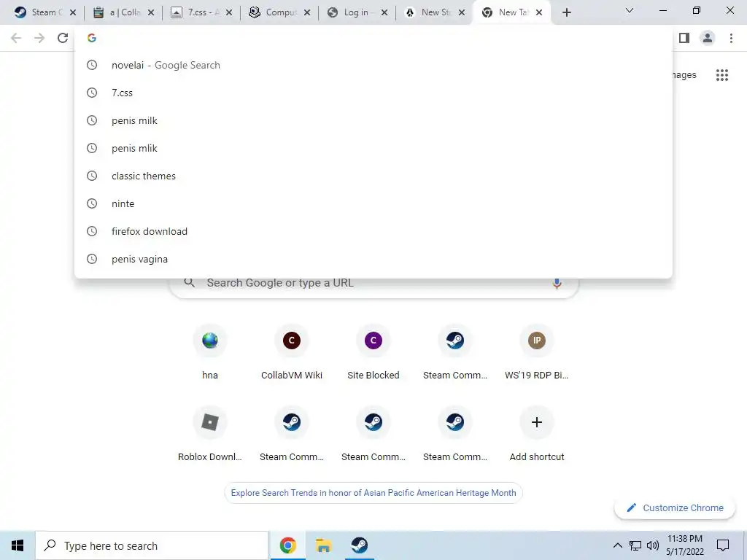Open Steam from the taskbar
The image size is (747, 560).
359,545
